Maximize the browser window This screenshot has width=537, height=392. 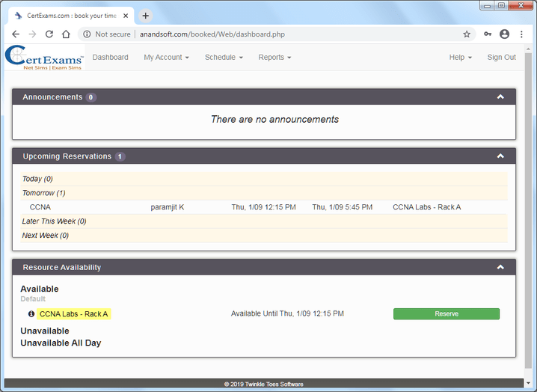point(501,5)
